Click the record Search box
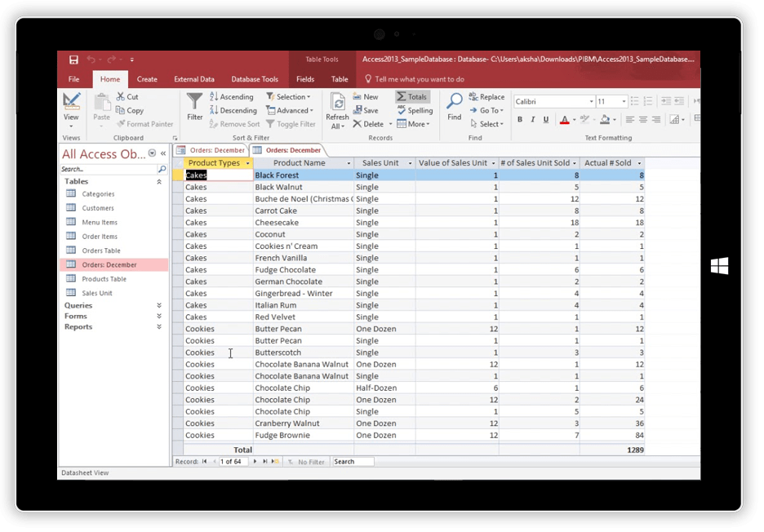 click(x=353, y=461)
